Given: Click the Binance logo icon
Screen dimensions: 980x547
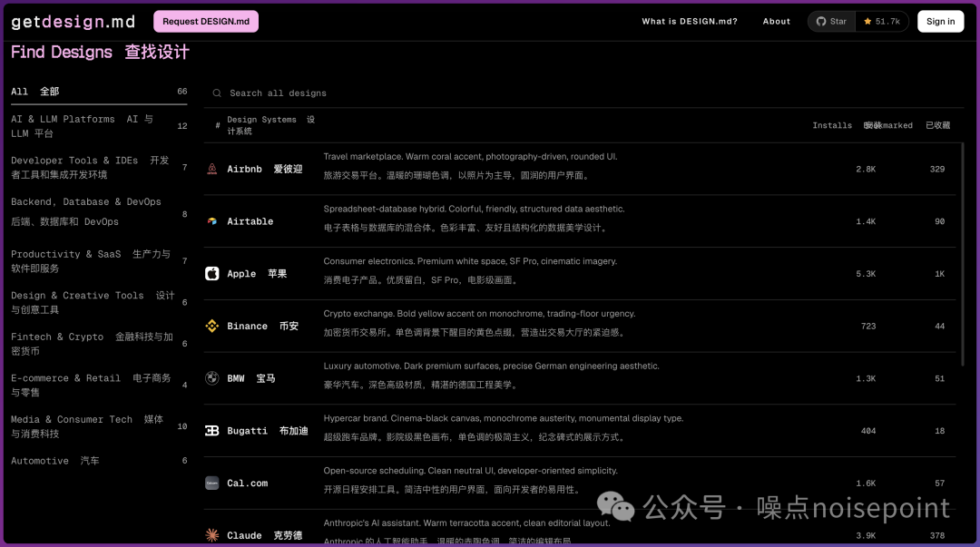Looking at the screenshot, I should tap(211, 326).
